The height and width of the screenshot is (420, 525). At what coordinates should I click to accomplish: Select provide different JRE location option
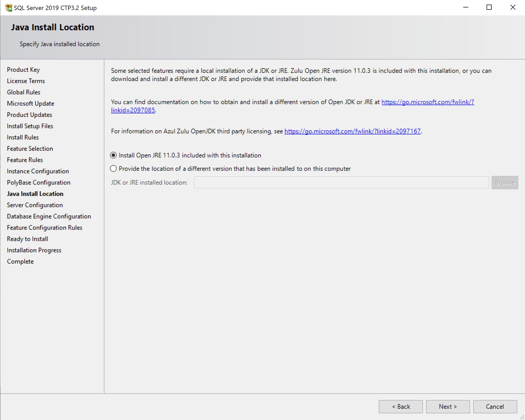coord(113,168)
